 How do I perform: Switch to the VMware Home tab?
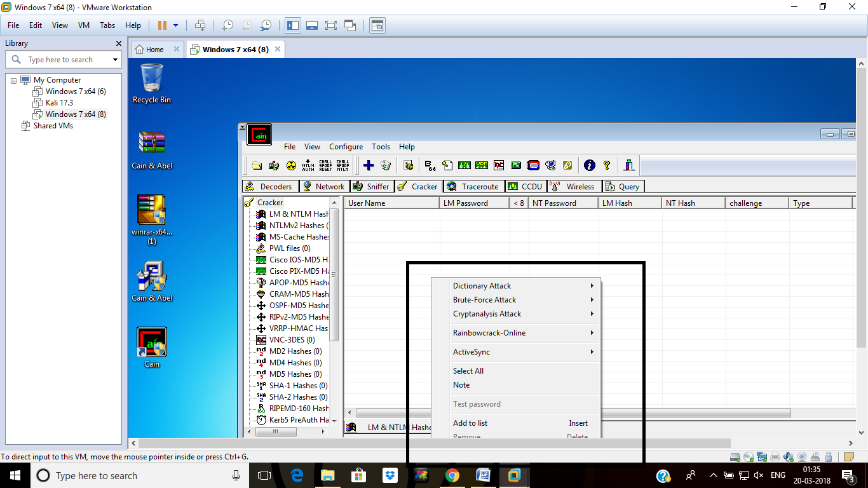tap(157, 50)
